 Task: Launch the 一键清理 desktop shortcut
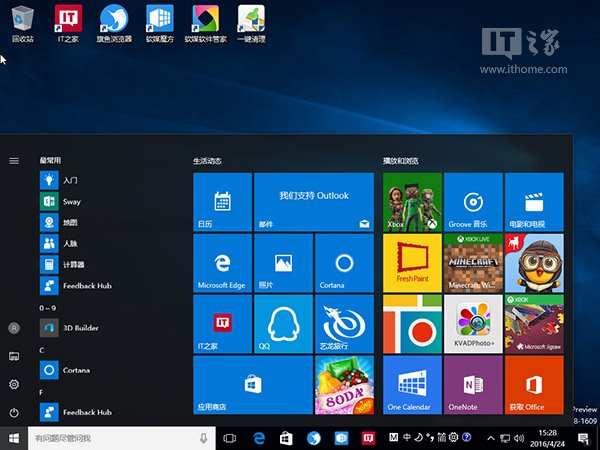251,23
